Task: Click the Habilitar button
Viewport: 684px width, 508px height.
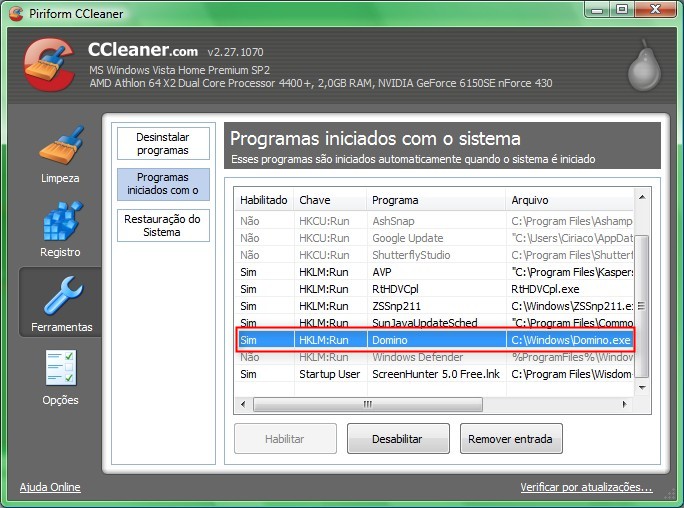Action: coord(285,439)
